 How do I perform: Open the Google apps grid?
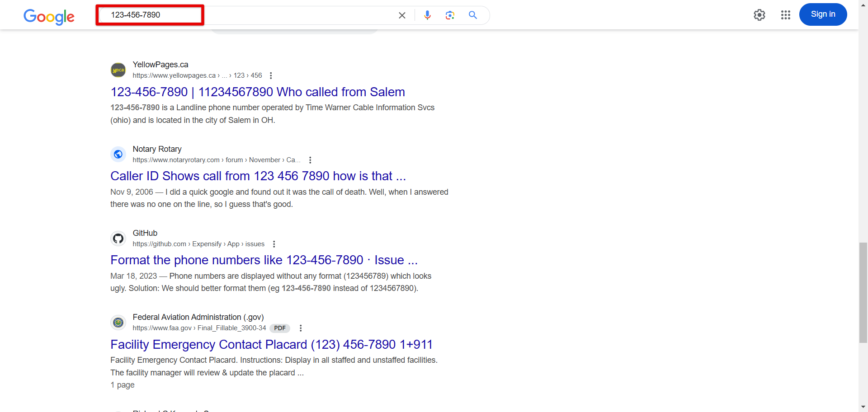click(x=786, y=15)
